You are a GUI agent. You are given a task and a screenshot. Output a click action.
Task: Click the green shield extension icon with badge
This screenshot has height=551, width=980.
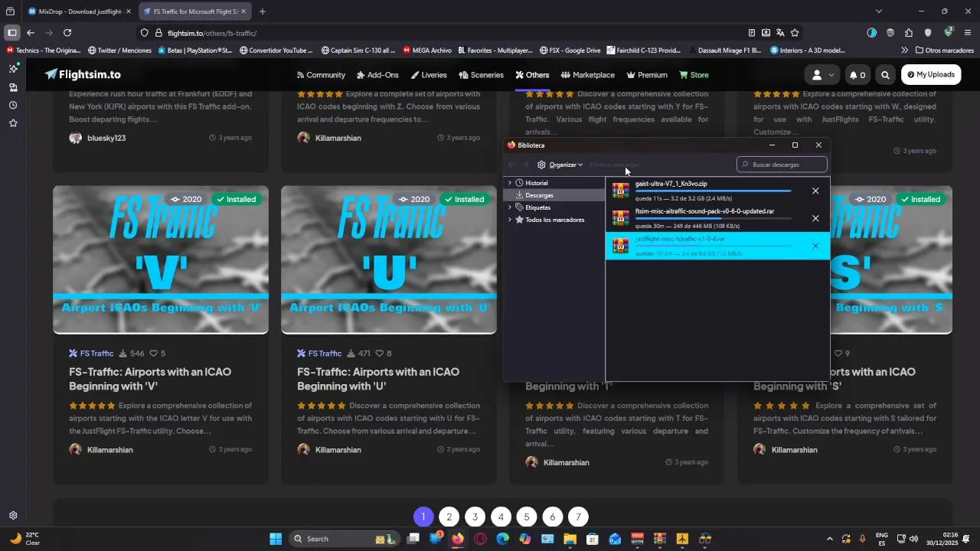coord(949,32)
